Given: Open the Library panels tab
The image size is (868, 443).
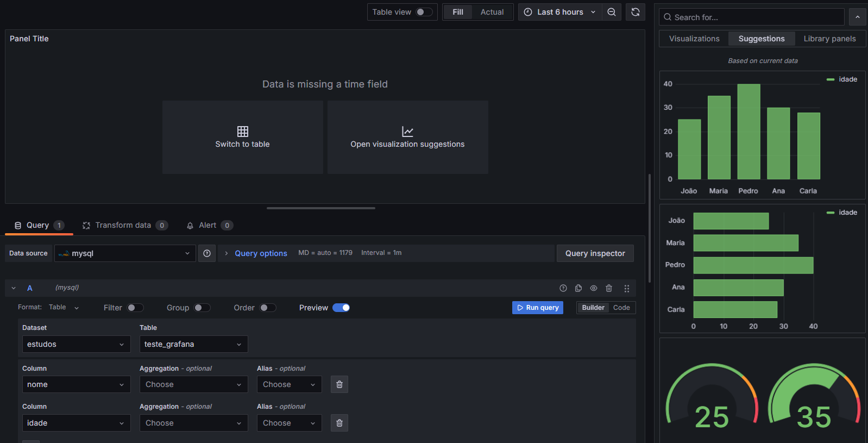Looking at the screenshot, I should [x=829, y=39].
